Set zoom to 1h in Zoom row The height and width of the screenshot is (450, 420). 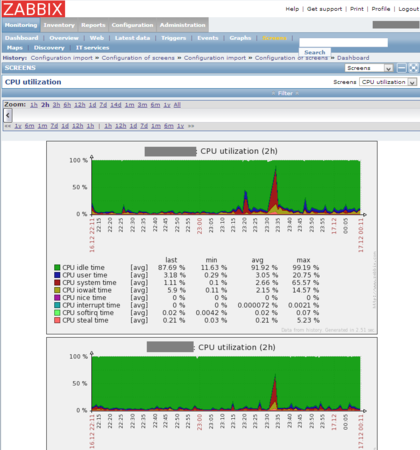click(x=34, y=105)
